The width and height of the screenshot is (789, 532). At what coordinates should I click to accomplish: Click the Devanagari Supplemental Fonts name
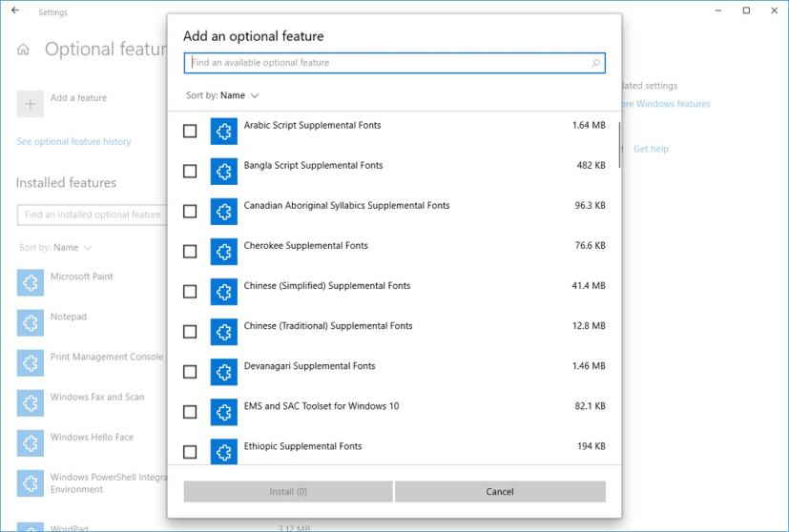tap(309, 366)
